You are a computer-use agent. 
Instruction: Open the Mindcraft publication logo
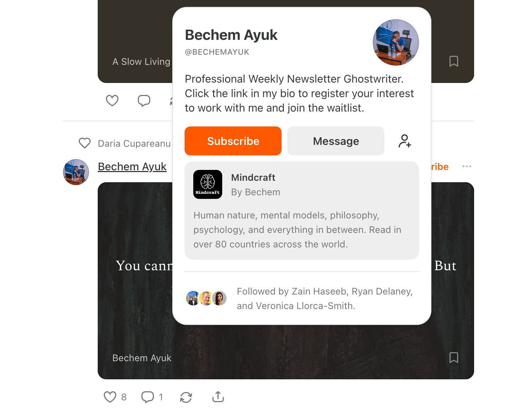tap(208, 184)
